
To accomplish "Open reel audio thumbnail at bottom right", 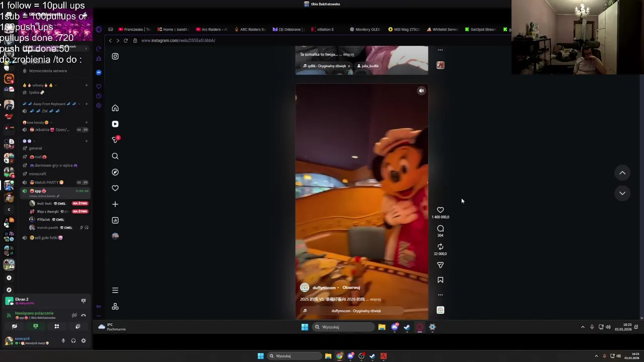I will click(x=440, y=310).
